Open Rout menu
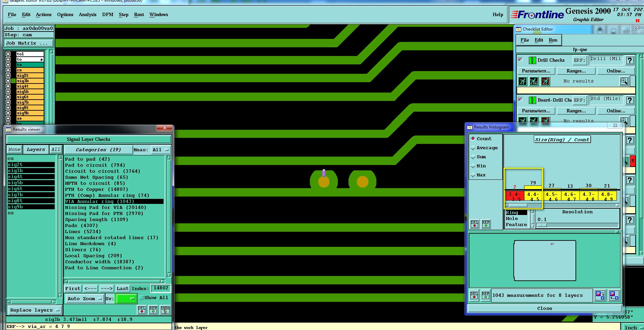This screenshot has height=330, width=644. 139,14
